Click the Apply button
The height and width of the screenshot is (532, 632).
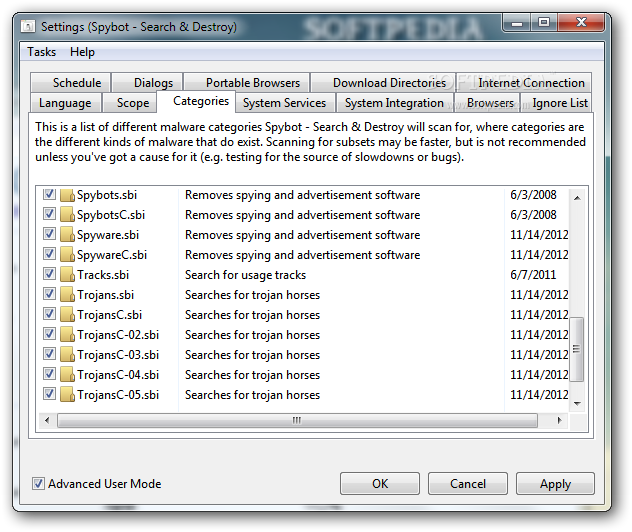[555, 484]
